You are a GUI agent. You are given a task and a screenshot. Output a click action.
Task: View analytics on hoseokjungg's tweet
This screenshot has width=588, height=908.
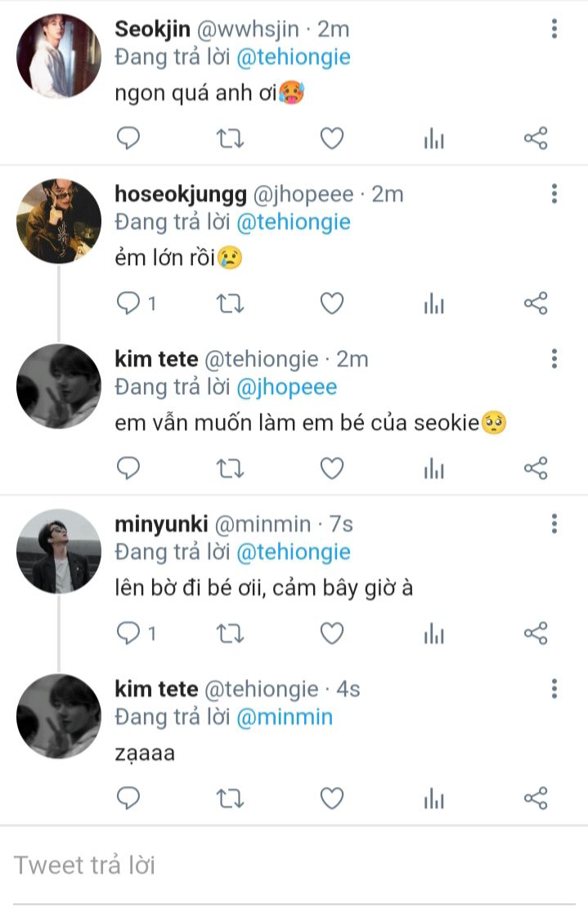[x=433, y=303]
